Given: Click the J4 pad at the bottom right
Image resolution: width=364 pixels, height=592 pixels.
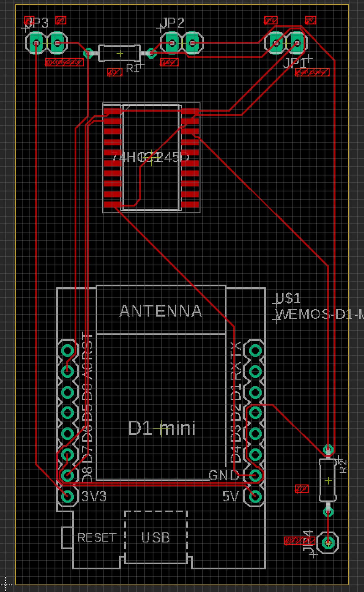Looking at the screenshot, I should tap(328, 543).
